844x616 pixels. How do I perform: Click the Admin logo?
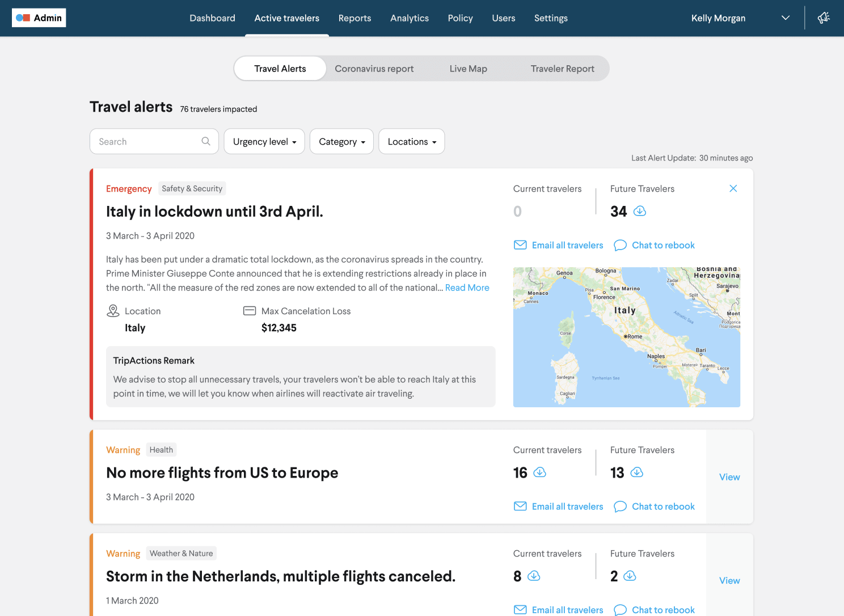point(39,18)
